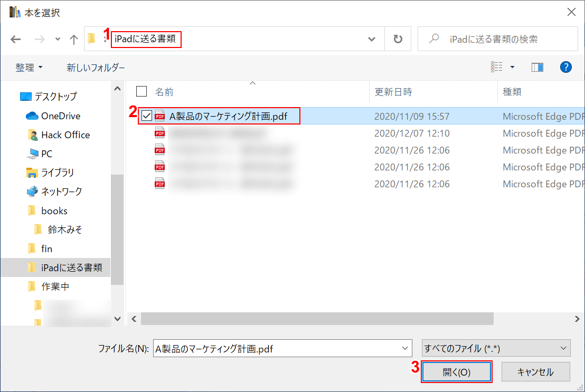Open the 鈴木みそ folder
Screen dimensions: 585x392
click(x=64, y=230)
